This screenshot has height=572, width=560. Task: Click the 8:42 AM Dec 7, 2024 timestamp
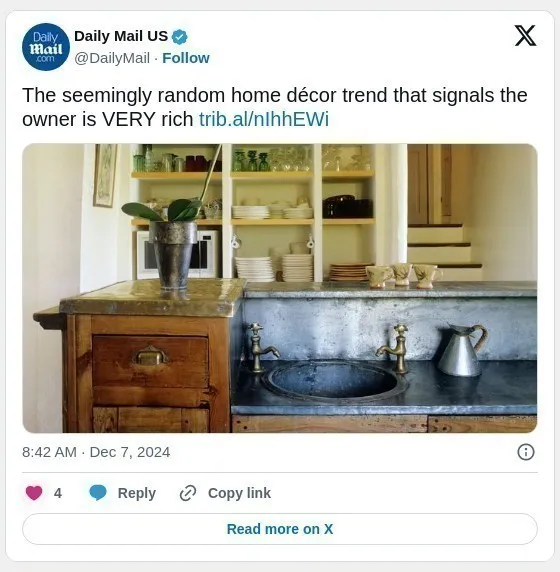pyautogui.click(x=96, y=452)
